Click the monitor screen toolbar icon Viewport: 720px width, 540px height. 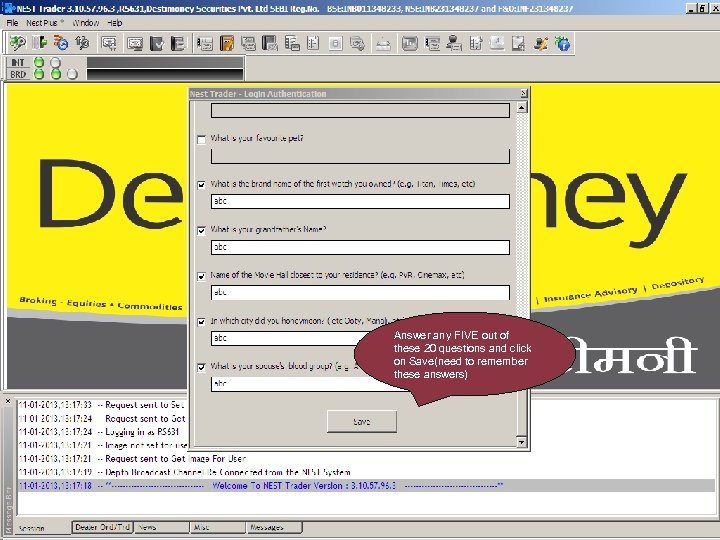[x=135, y=44]
